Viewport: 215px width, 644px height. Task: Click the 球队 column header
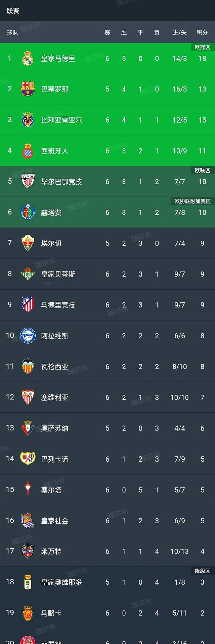pos(10,33)
